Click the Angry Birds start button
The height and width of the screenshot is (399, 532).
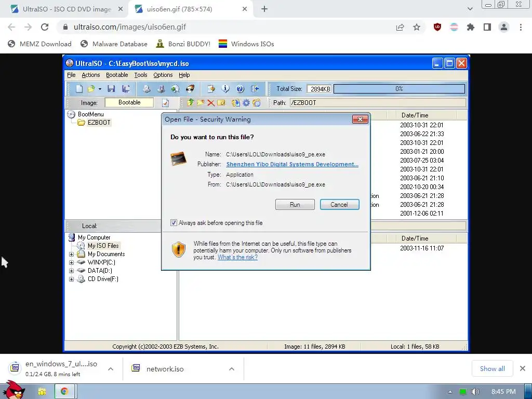coord(14,390)
